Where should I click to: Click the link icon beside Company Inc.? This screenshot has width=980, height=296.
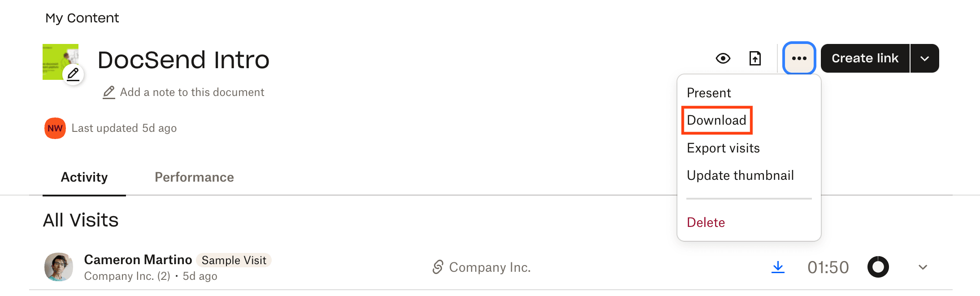[x=437, y=267]
